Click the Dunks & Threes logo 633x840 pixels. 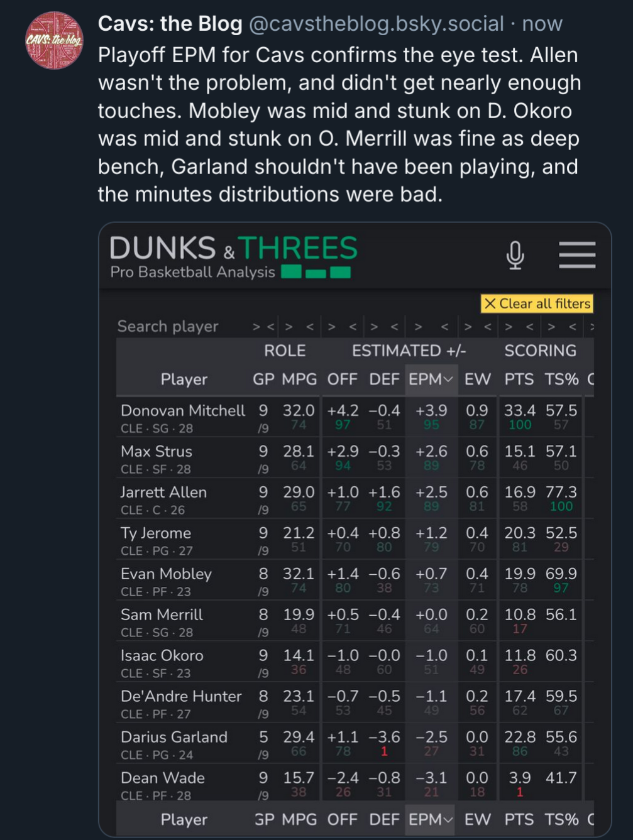point(233,256)
